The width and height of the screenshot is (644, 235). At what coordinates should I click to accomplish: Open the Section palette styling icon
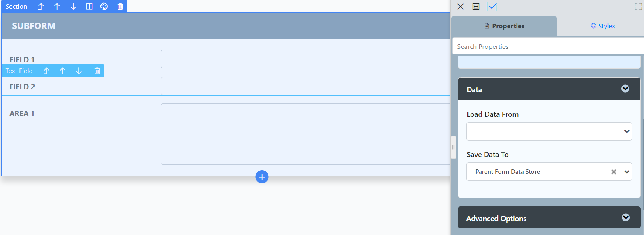[104, 7]
